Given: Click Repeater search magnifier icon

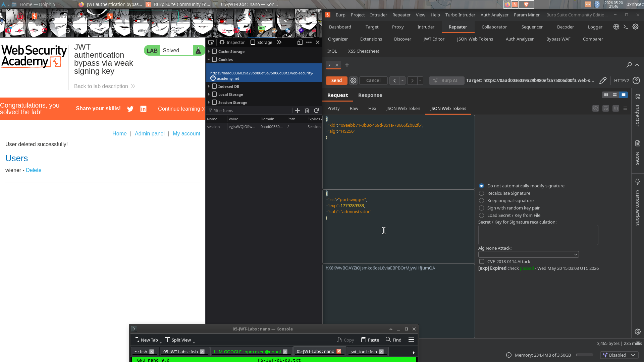Looking at the screenshot, I should [x=629, y=65].
